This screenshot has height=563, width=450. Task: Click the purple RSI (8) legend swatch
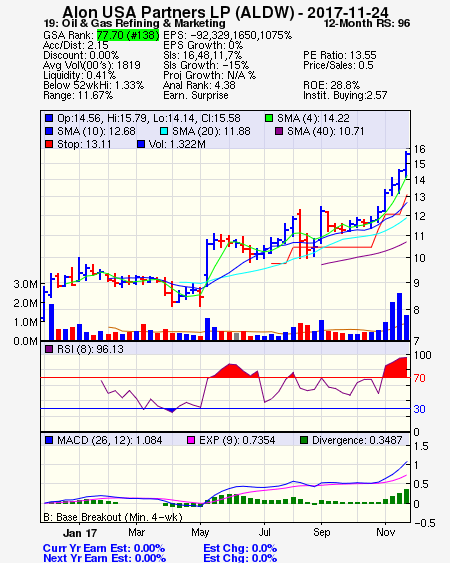coord(49,349)
